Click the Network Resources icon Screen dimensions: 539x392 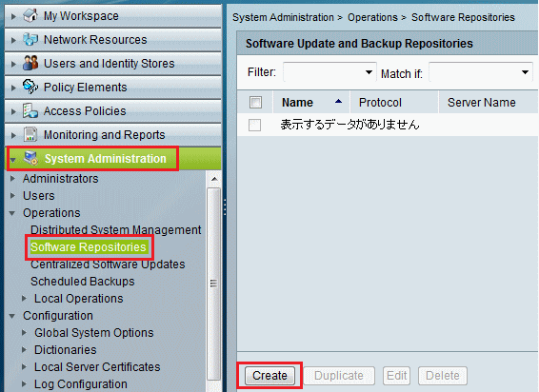(x=30, y=40)
